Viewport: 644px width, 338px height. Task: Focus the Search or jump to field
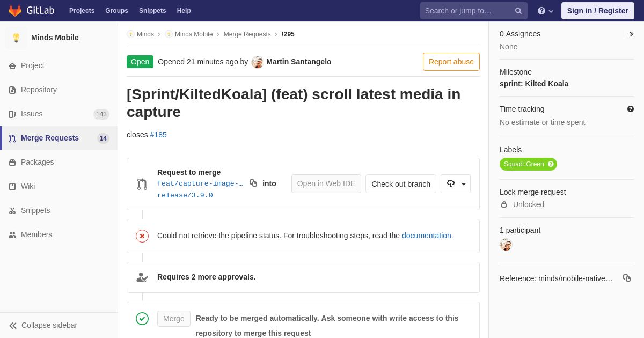pyautogui.click(x=468, y=11)
